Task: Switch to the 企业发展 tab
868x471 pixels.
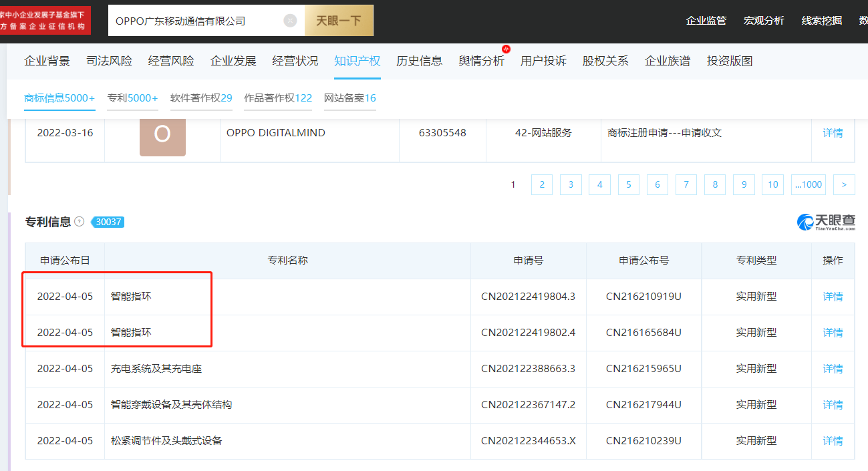Action: click(x=233, y=61)
